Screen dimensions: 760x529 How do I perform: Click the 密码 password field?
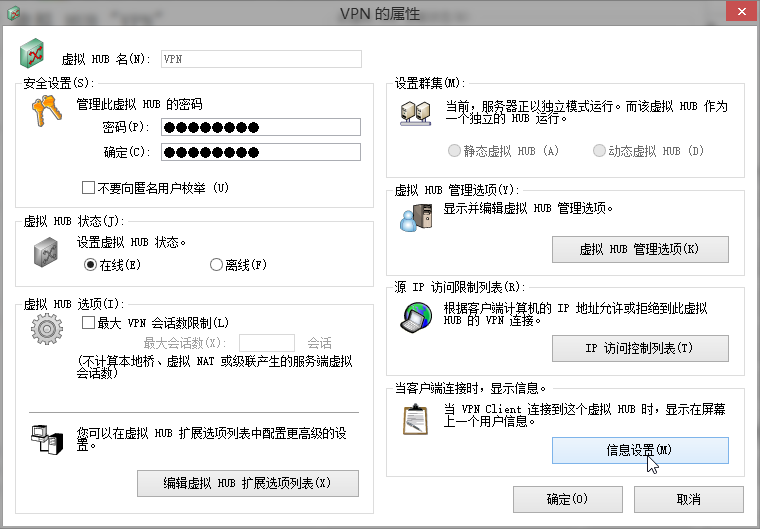coord(260,127)
